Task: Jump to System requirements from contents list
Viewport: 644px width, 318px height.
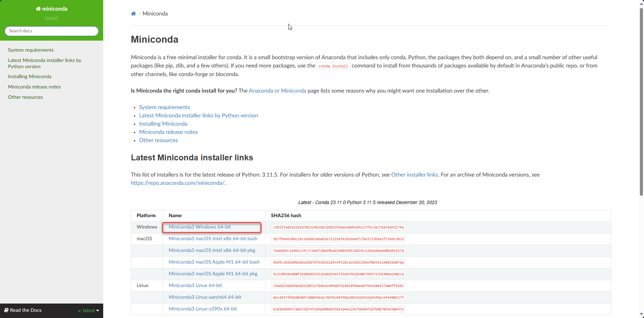Action: click(164, 107)
